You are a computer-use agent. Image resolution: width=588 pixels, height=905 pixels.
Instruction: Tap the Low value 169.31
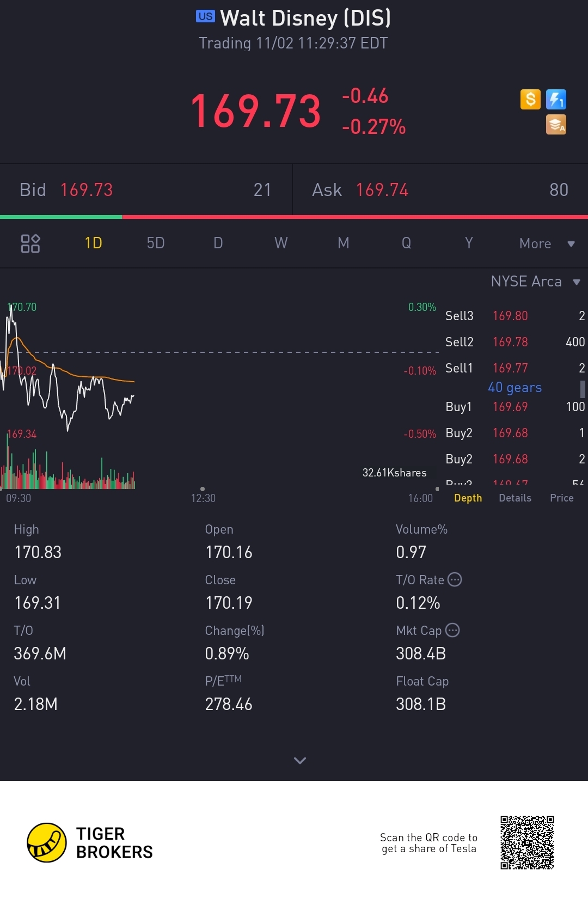point(38,603)
